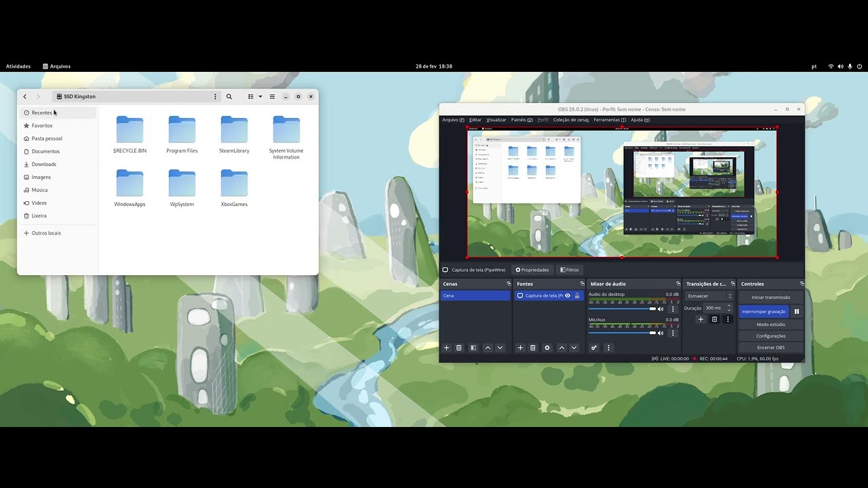The image size is (868, 488).
Task: Mute Áudio do desktop speaker icon
Action: 660,309
